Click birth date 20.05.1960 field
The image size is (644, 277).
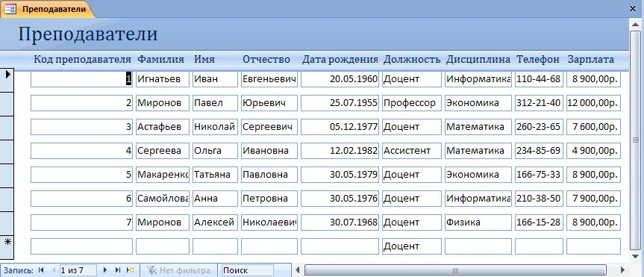click(340, 79)
